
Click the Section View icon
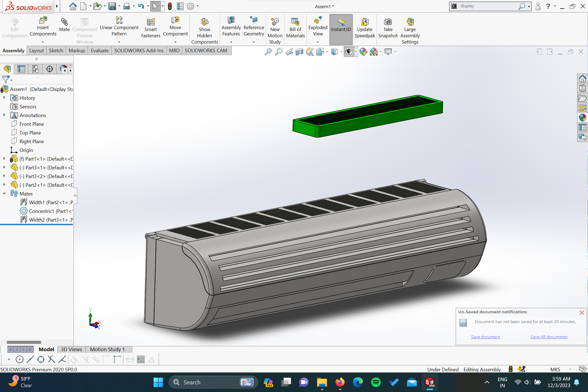(x=299, y=52)
